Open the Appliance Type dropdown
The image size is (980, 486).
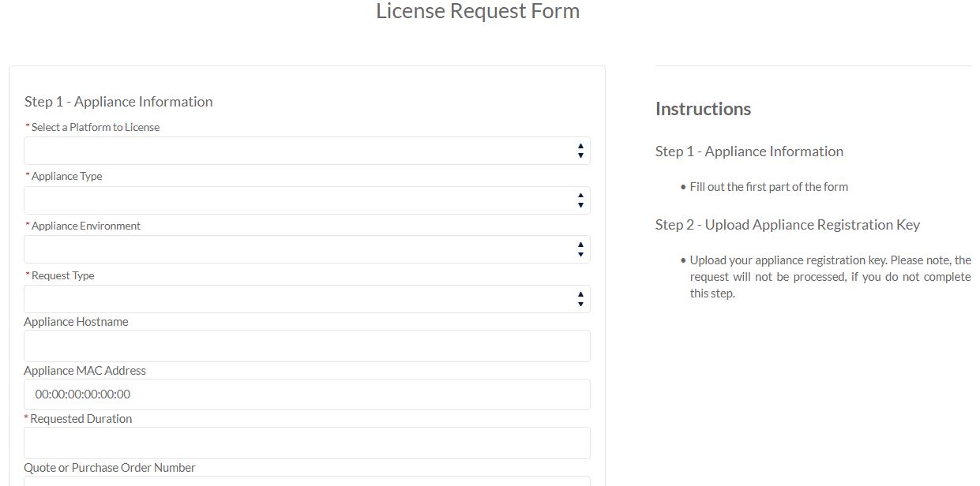[307, 200]
